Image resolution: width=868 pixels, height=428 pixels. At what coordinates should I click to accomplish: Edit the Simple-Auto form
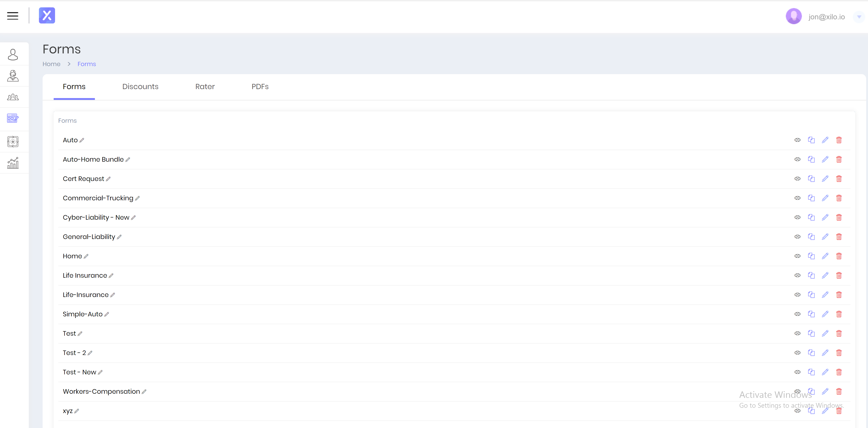pyautogui.click(x=825, y=314)
